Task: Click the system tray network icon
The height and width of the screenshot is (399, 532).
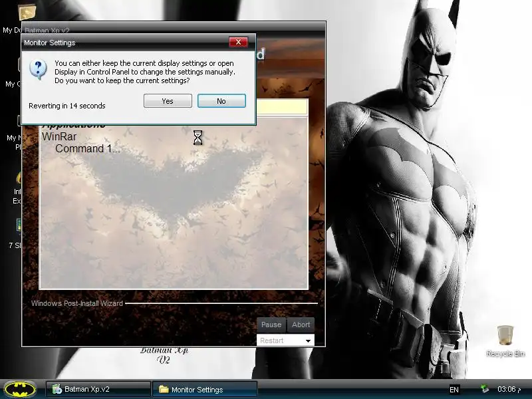Action: click(x=484, y=389)
